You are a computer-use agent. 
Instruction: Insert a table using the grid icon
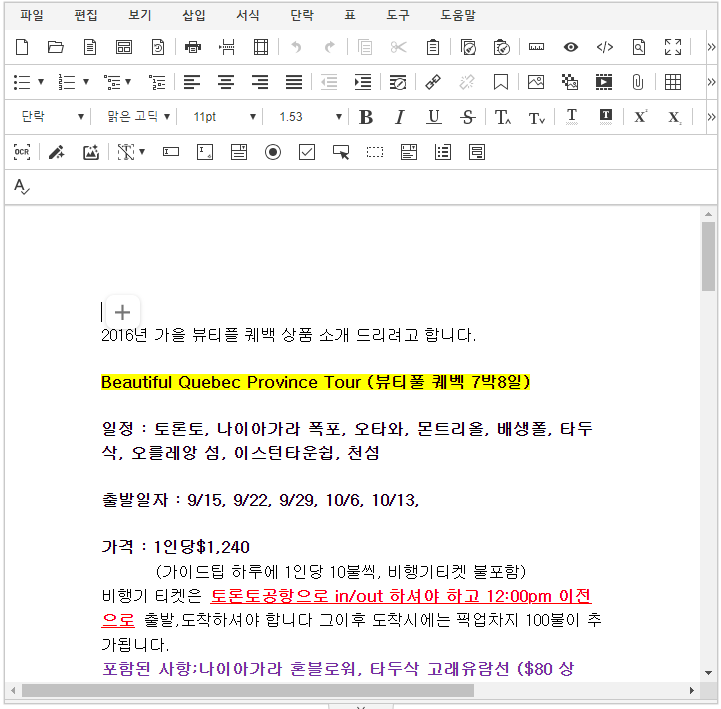coord(673,82)
